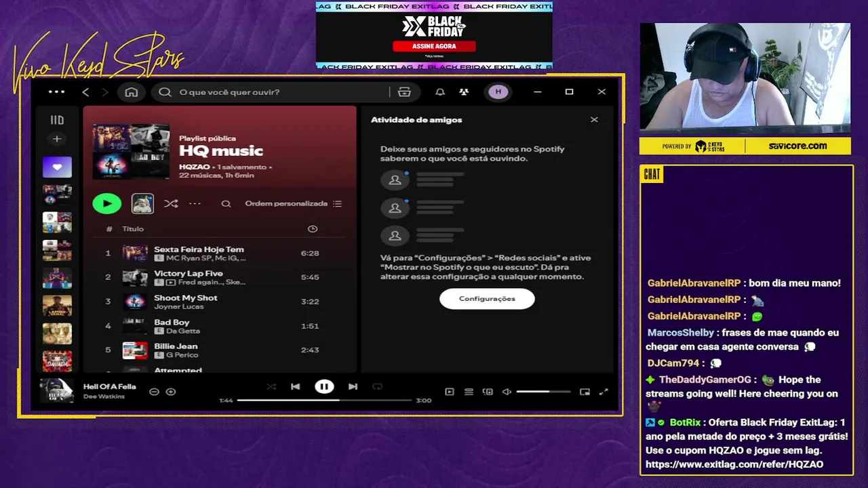Image resolution: width=868 pixels, height=488 pixels.
Task: Sort by the duration clock icon column
Action: point(313,229)
